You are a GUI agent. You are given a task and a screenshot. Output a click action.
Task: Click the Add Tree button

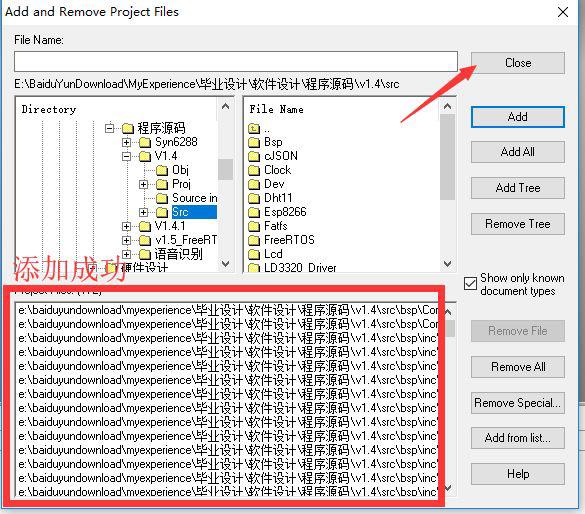click(518, 188)
